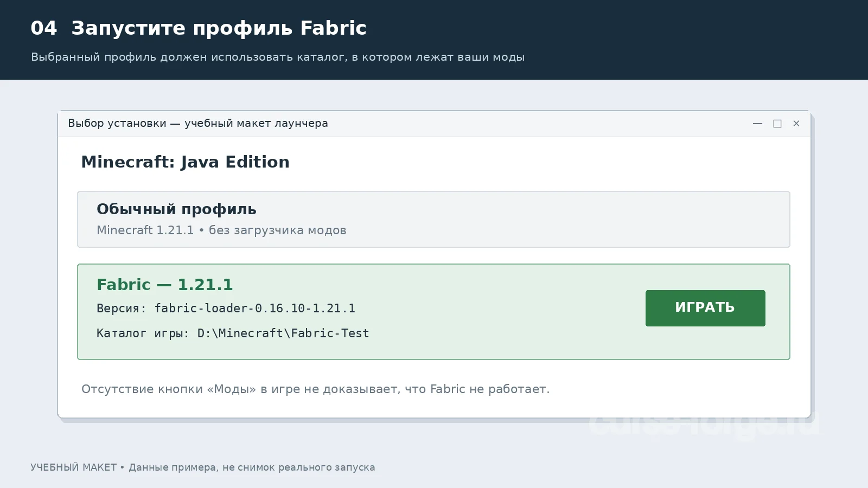Close the Выбор установки window
The width and height of the screenshot is (868, 488).
point(796,124)
